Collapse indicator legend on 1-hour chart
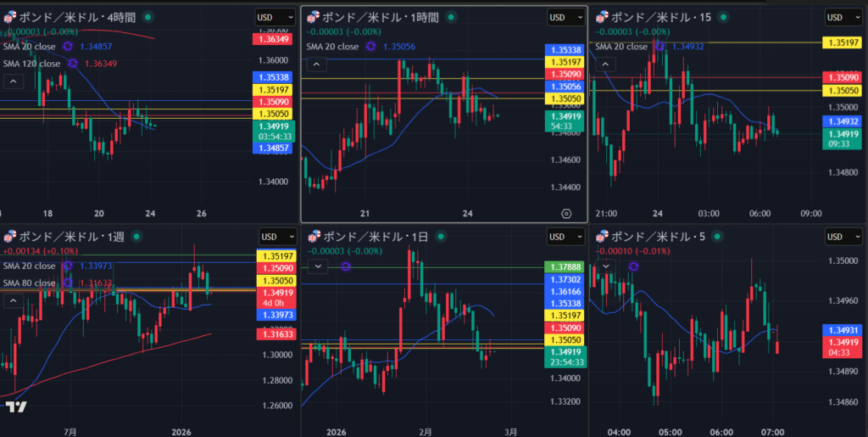Screen dimensions: 868x437 [314, 64]
